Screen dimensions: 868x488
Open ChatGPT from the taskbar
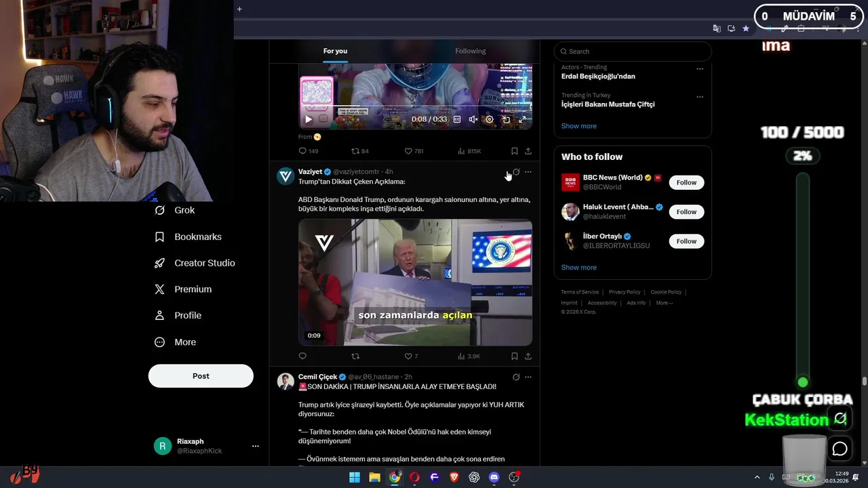coord(474,477)
